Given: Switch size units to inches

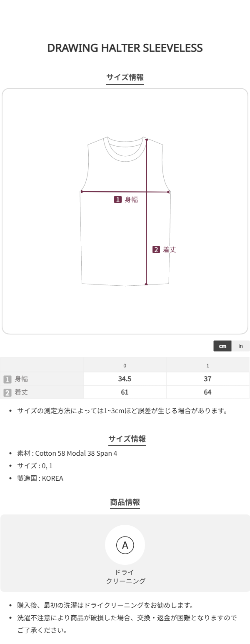Looking at the screenshot, I should [240, 346].
